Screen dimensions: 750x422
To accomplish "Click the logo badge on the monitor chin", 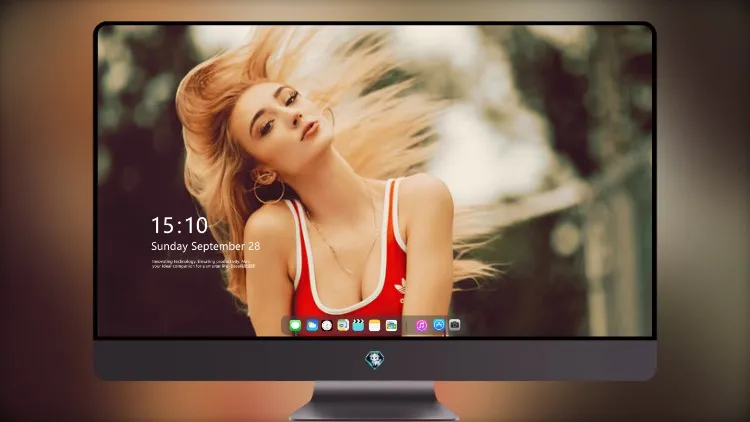I will 375,360.
